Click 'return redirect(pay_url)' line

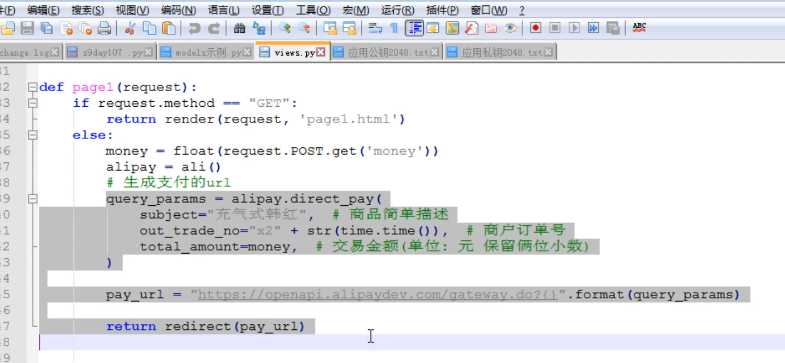205,327
